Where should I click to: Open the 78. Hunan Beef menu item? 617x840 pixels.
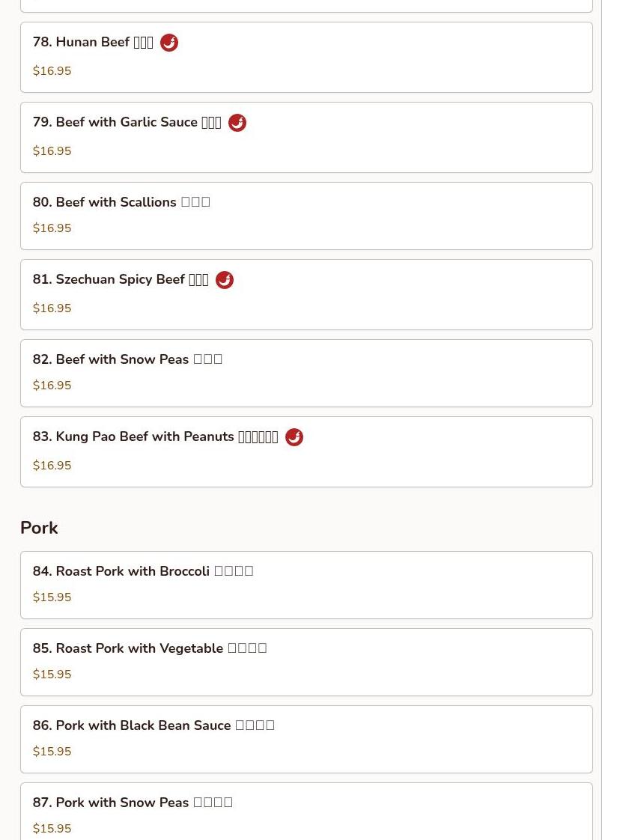tap(93, 43)
